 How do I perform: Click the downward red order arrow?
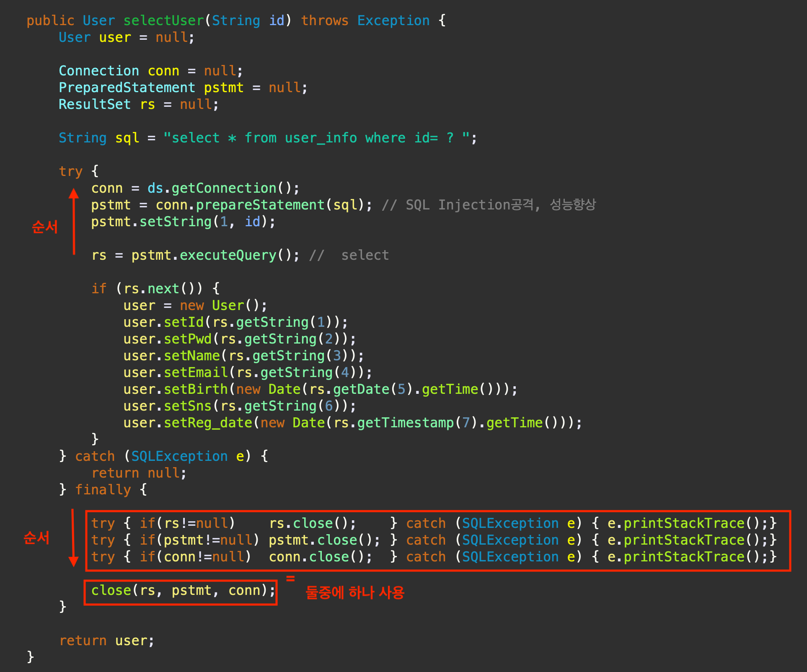pos(73,538)
